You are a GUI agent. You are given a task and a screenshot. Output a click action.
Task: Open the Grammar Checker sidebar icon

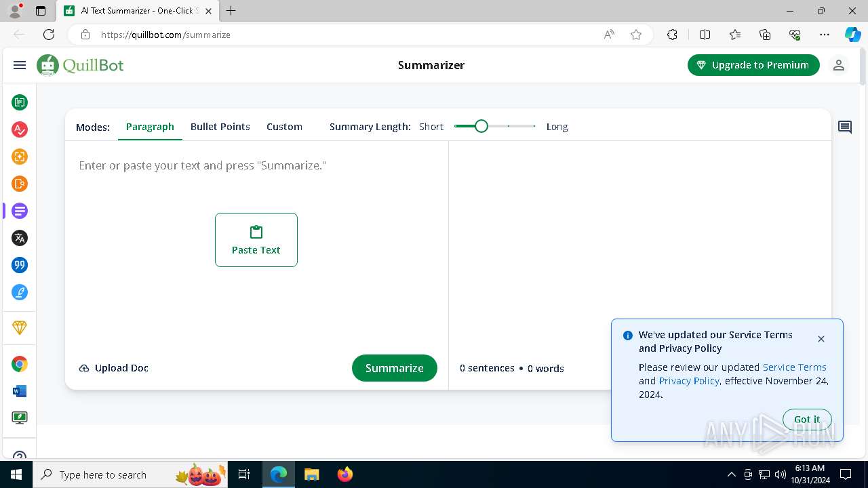[x=20, y=129]
